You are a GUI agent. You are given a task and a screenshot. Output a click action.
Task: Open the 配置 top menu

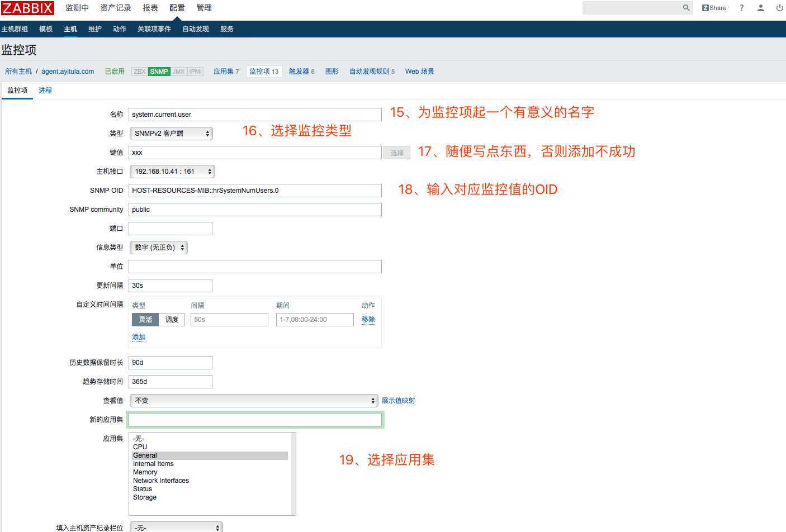(x=177, y=8)
